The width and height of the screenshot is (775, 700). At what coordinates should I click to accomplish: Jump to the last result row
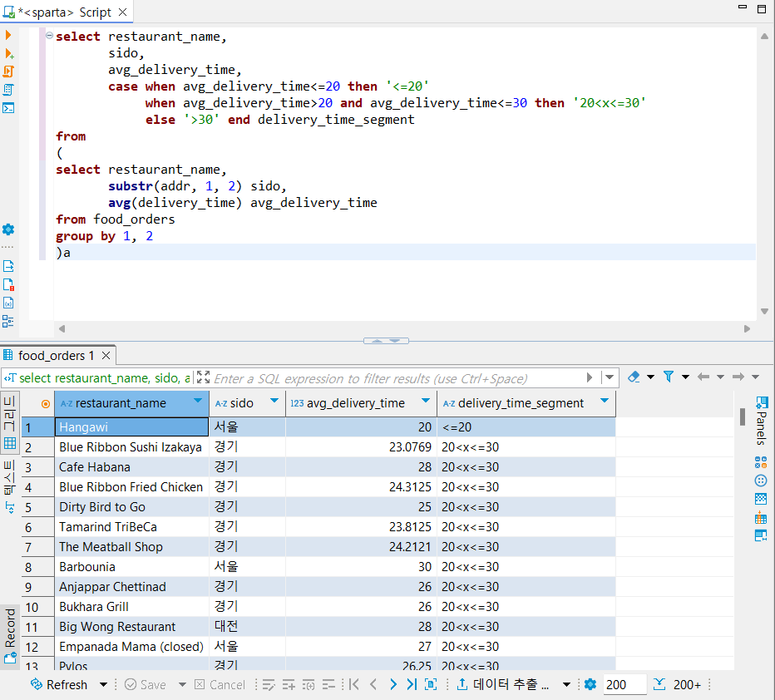(412, 684)
